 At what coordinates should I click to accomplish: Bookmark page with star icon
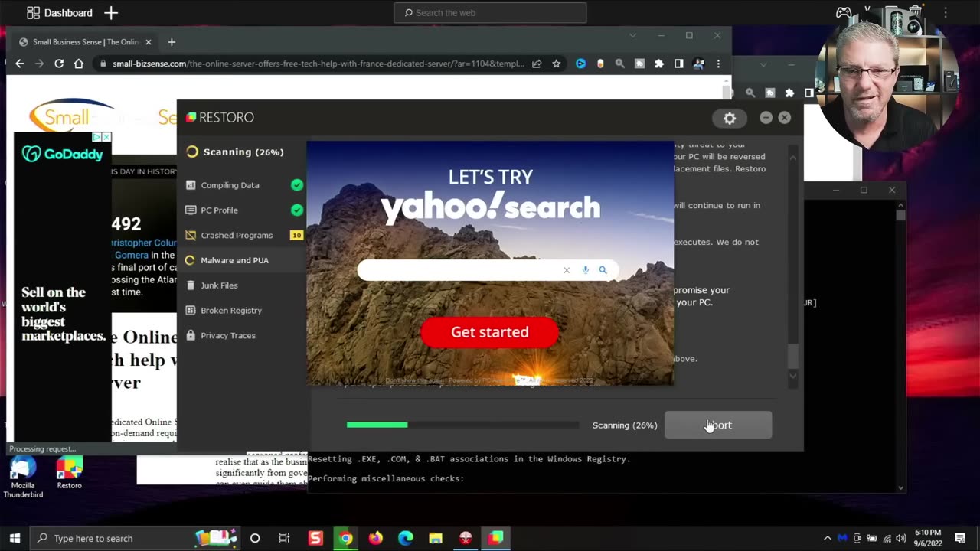[557, 64]
